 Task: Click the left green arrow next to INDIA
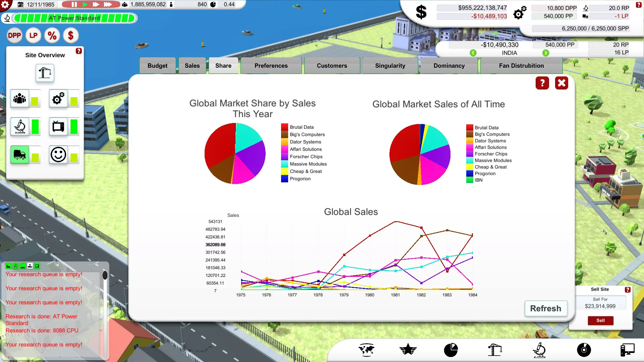[x=473, y=53]
